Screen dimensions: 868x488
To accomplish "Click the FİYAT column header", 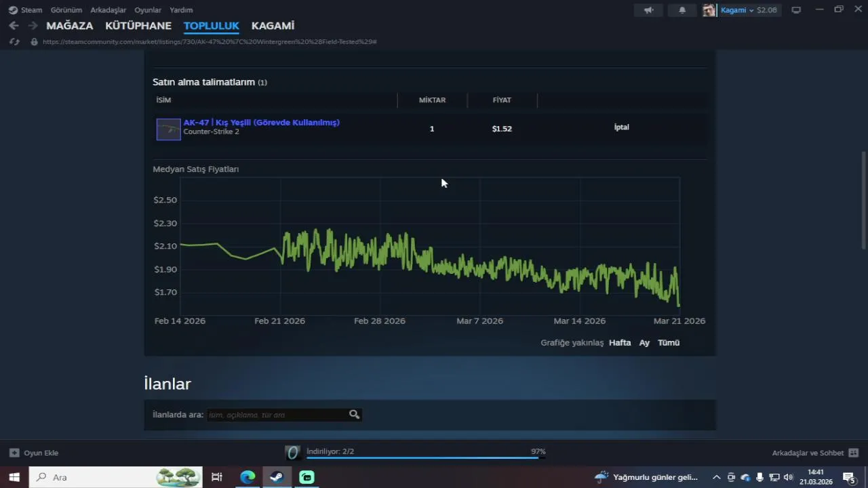I will pyautogui.click(x=502, y=100).
